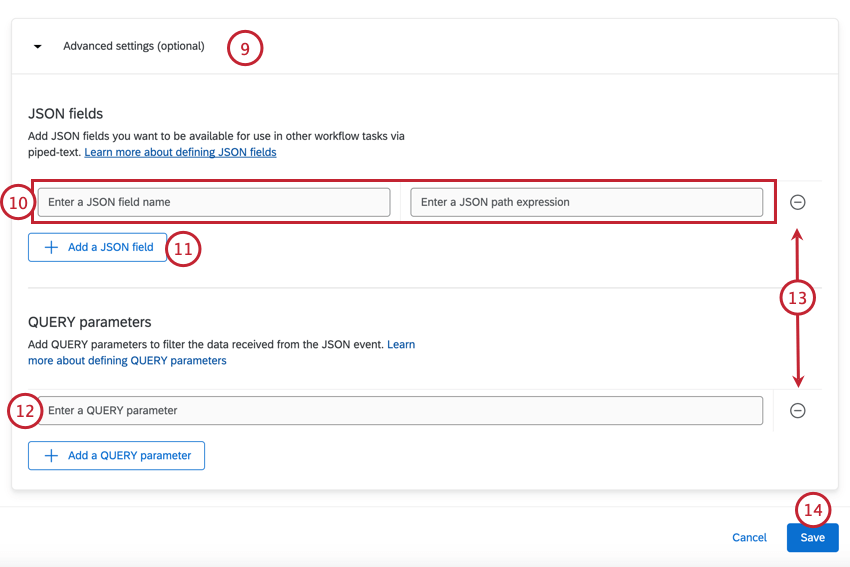Save the workflow settings
Viewport: 850px width, 567px height.
click(812, 538)
